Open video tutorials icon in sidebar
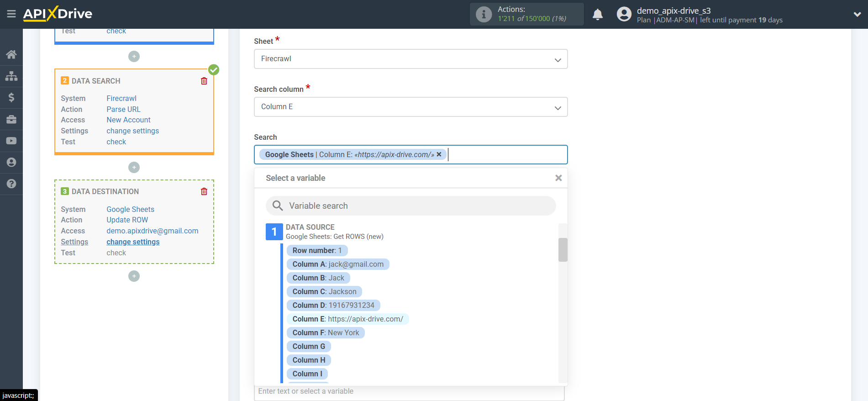868x401 pixels. pos(11,141)
